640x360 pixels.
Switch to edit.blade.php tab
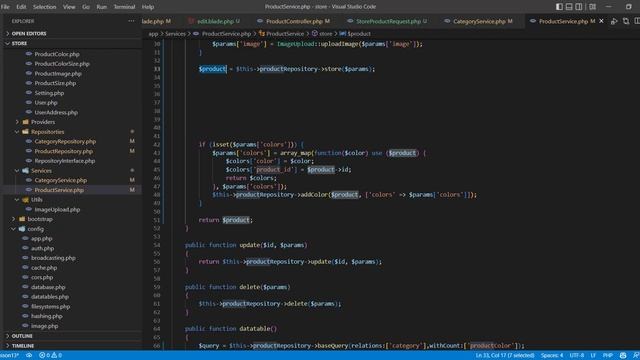(215, 21)
